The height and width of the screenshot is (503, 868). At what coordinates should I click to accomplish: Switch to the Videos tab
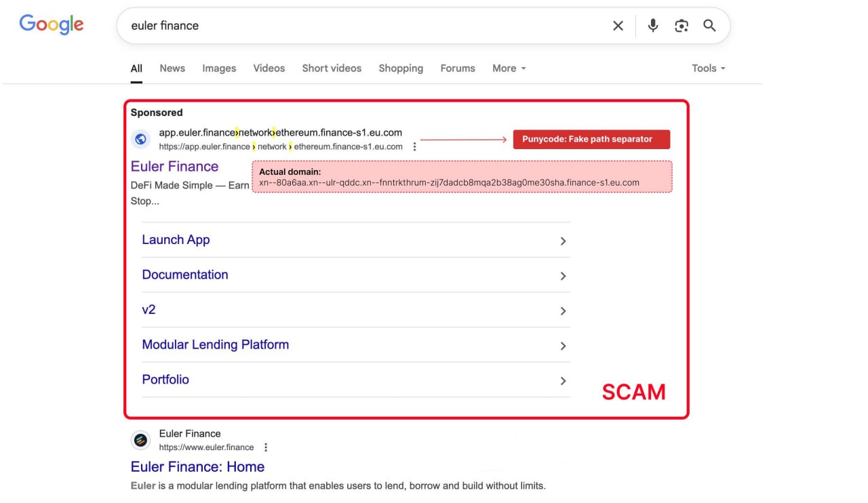click(x=269, y=68)
